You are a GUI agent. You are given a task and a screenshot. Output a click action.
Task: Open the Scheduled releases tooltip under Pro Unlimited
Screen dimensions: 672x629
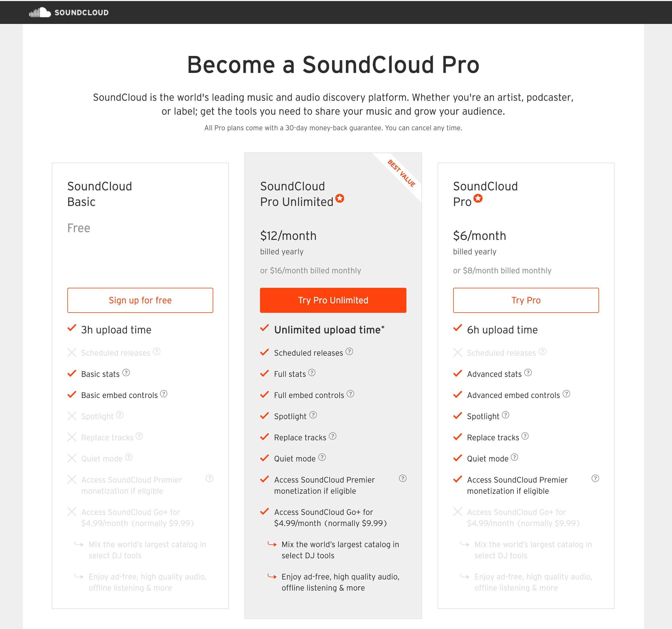point(350,352)
